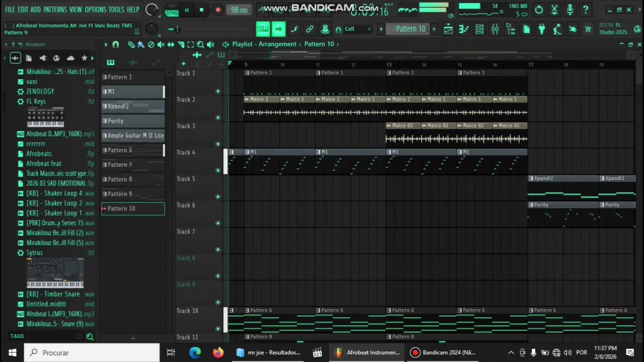
Task: Add new pattern with plus button
Action: point(434,29)
